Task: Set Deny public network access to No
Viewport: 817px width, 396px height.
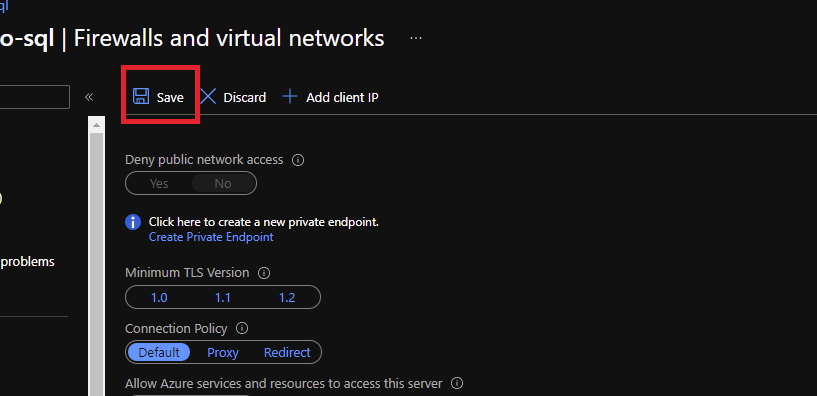Action: point(223,183)
